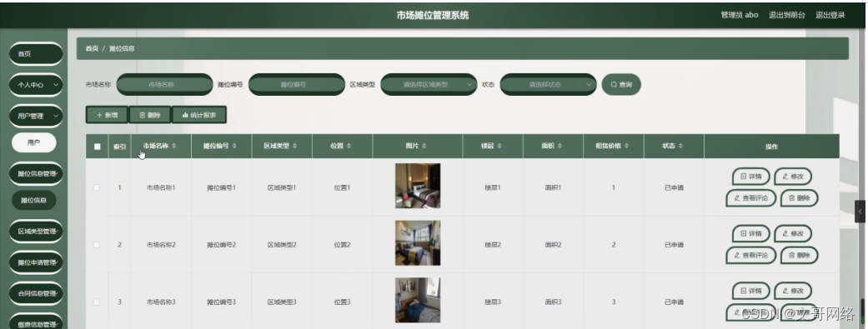Open the 状态 filter dropdown
Image resolution: width=868 pixels, height=329 pixels.
point(548,85)
